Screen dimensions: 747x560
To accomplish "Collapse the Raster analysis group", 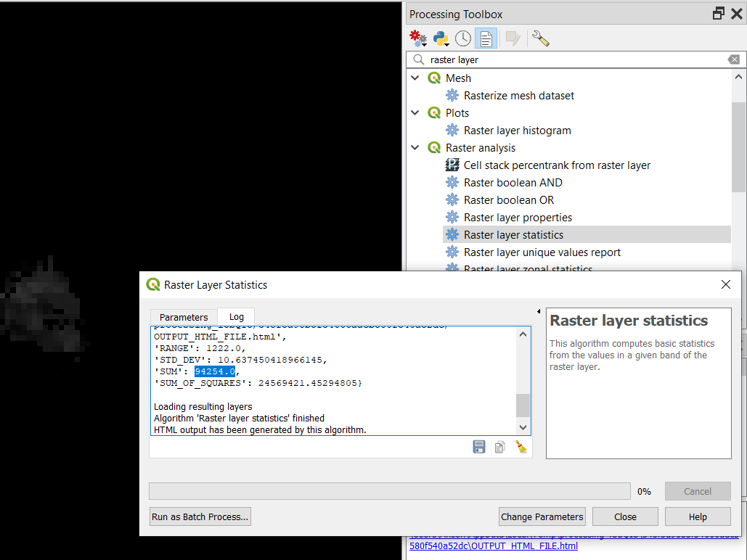I will click(x=415, y=147).
